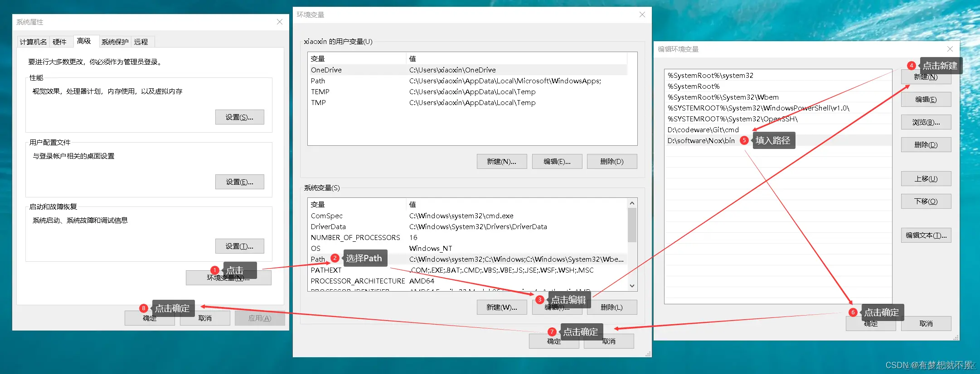980x374 pixels.
Task: Click 取消 in 编辑环境变量 window
Action: point(926,323)
